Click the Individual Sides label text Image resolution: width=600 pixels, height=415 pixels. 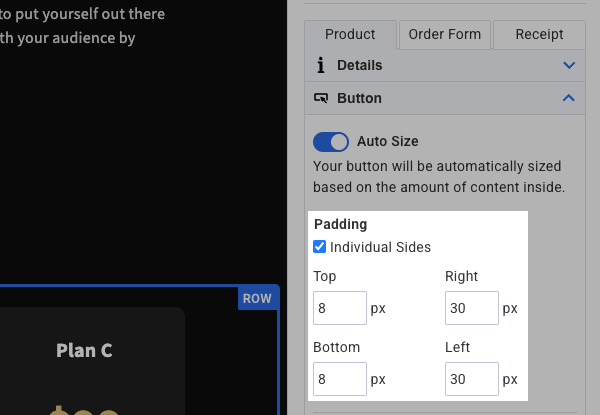point(380,246)
